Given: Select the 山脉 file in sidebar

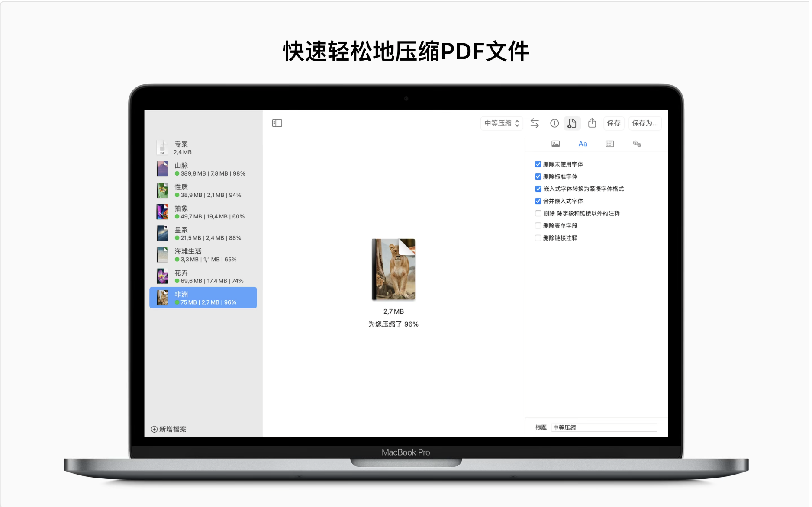Looking at the screenshot, I should [203, 169].
